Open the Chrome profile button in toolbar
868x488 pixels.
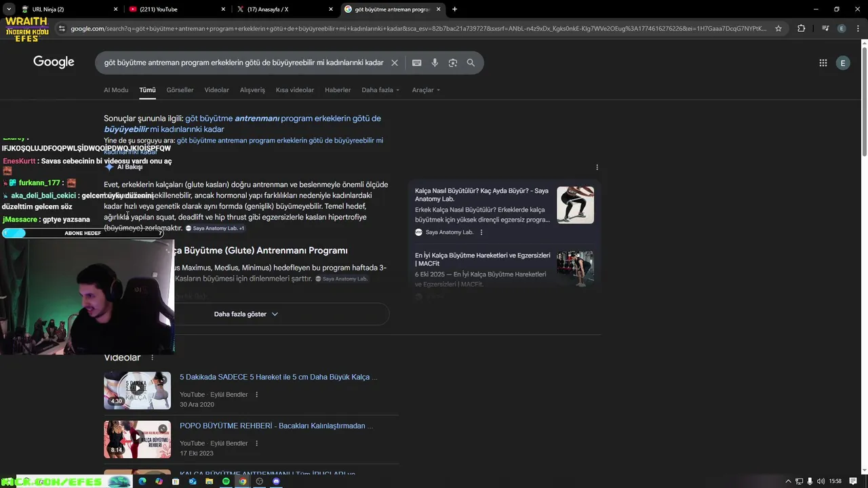tap(842, 28)
